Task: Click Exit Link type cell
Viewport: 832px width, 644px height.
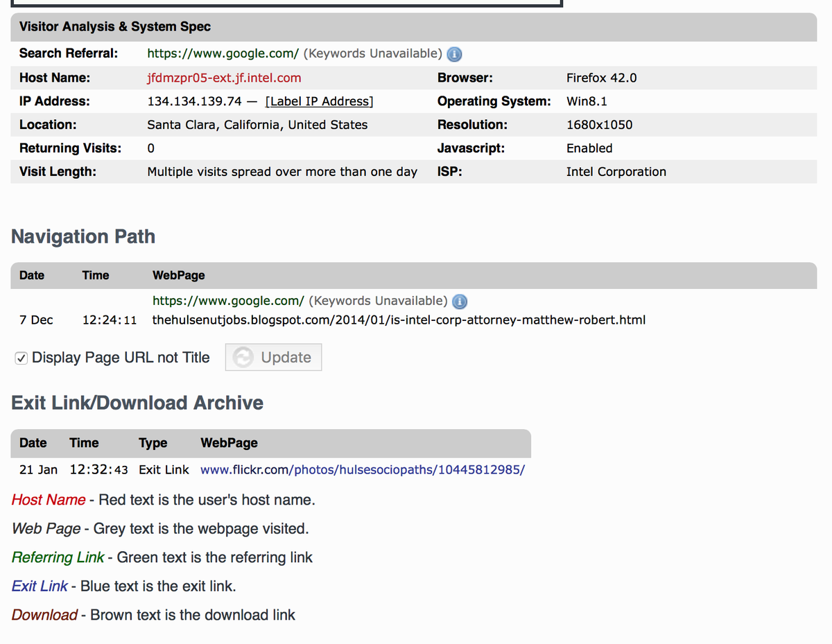Action: pos(164,469)
